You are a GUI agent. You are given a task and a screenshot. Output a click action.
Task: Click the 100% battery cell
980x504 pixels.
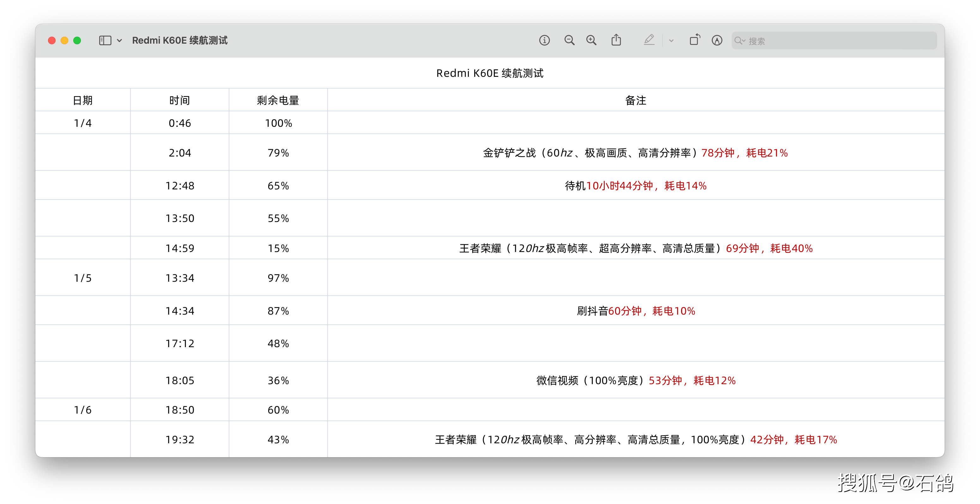pos(278,123)
